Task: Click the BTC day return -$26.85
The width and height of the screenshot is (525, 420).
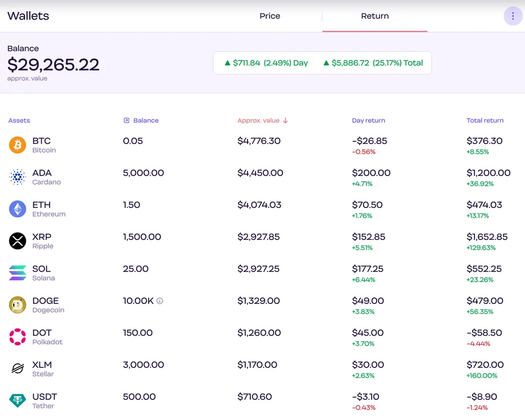Action: click(370, 141)
